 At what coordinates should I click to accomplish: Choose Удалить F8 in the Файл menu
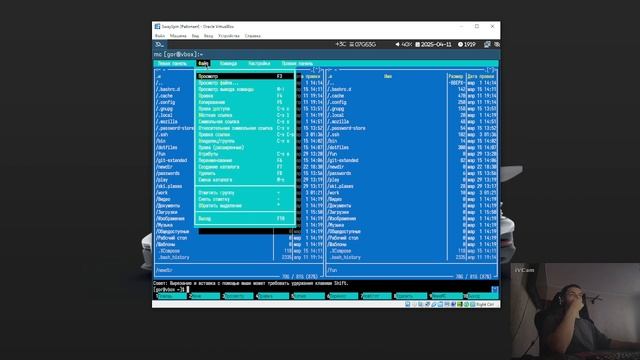tap(245, 173)
